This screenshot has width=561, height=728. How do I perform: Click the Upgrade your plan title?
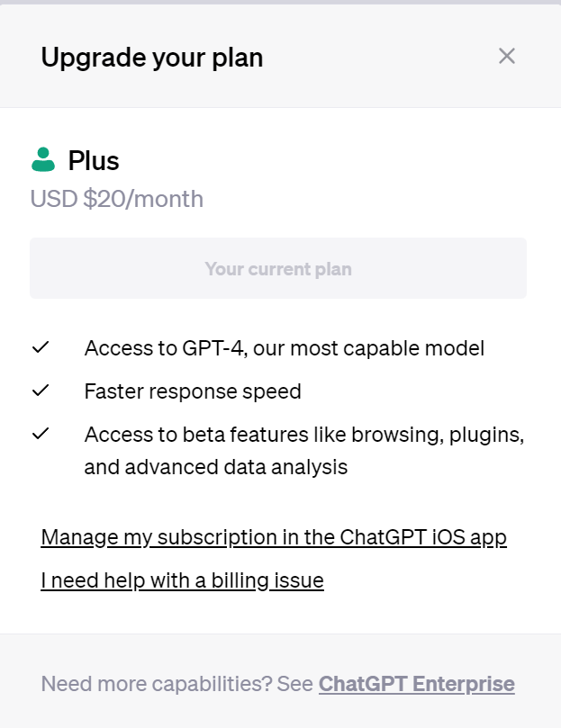pyautogui.click(x=152, y=58)
